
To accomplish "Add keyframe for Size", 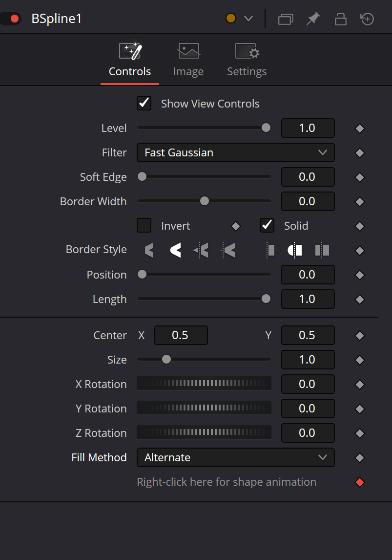I will [360, 360].
